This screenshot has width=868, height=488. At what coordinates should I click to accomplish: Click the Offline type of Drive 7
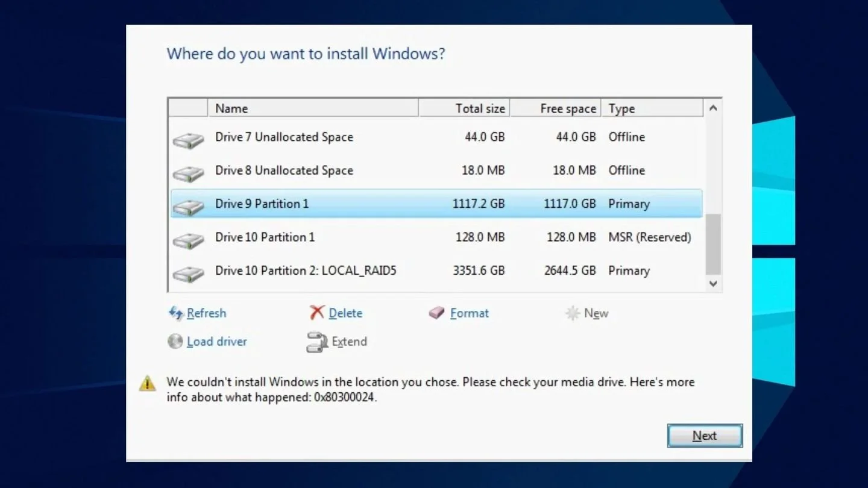(x=626, y=137)
